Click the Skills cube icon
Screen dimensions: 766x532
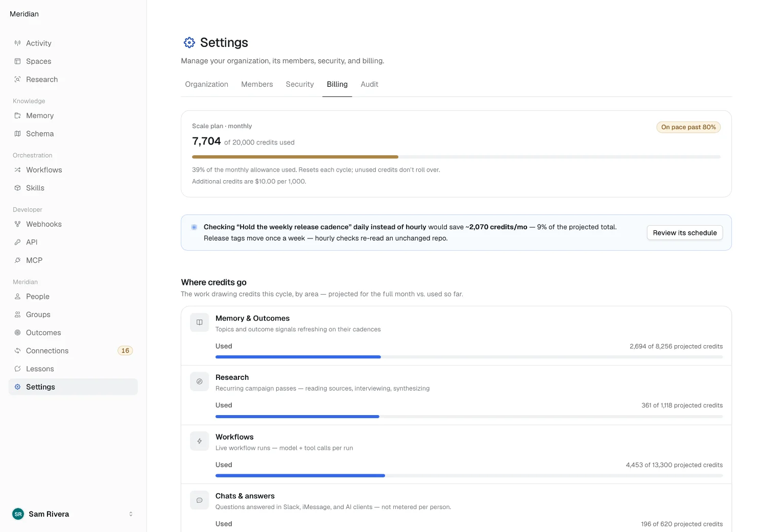17,188
